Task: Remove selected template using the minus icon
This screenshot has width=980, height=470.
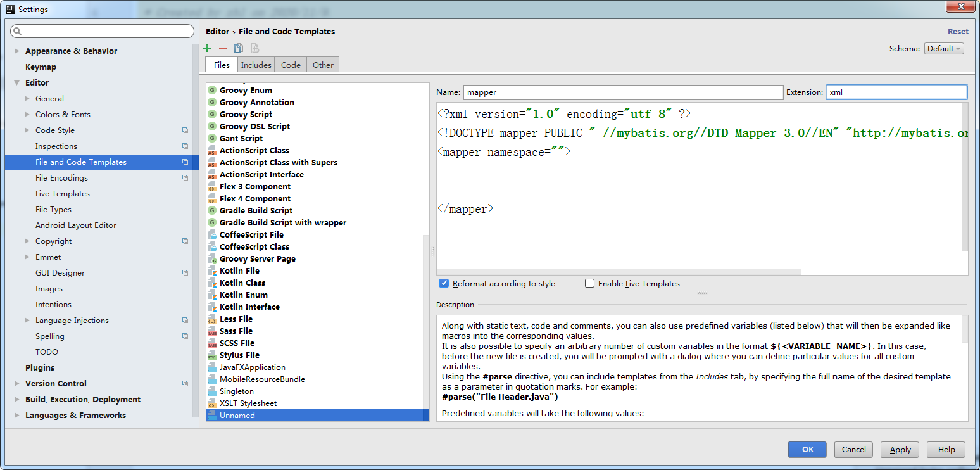Action: (x=223, y=48)
